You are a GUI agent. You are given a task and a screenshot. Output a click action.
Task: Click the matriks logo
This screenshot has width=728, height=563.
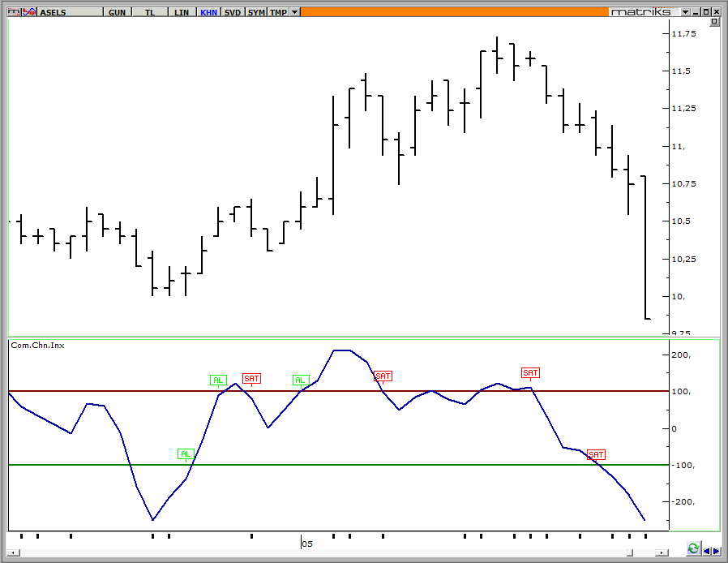pyautogui.click(x=640, y=12)
